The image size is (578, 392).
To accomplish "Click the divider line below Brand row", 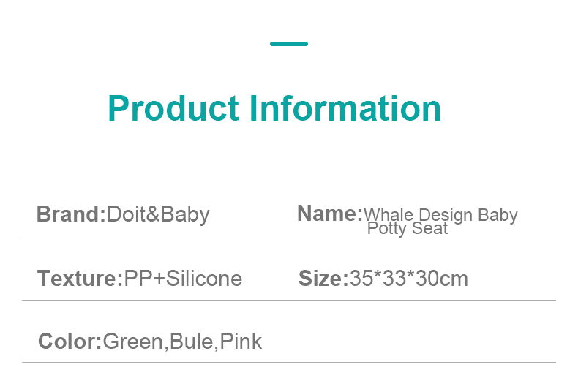I will 288,238.
